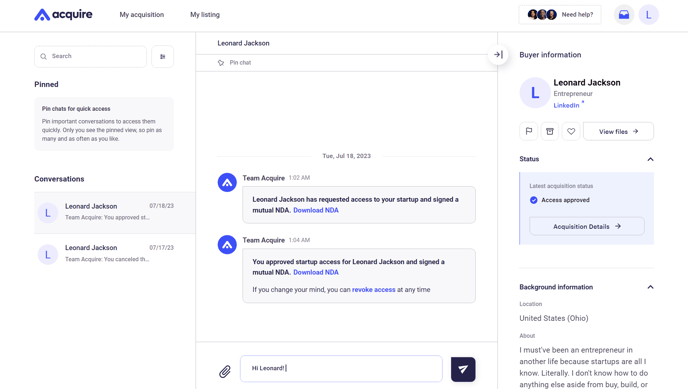688x389 pixels.
Task: Attach a file with paperclip icon
Action: (x=225, y=371)
